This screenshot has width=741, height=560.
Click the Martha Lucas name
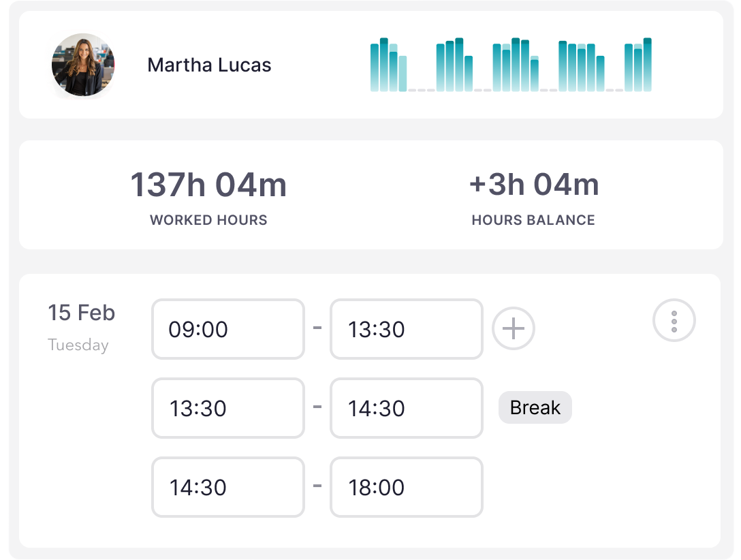point(209,65)
